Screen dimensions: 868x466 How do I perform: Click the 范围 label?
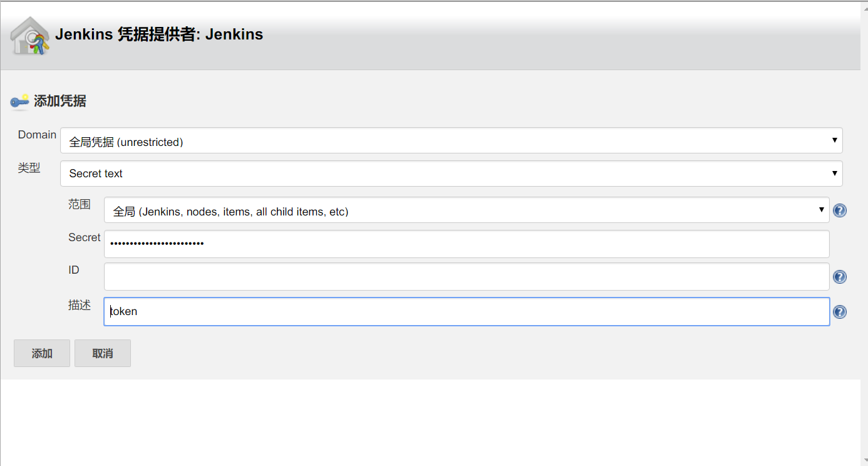click(x=80, y=204)
